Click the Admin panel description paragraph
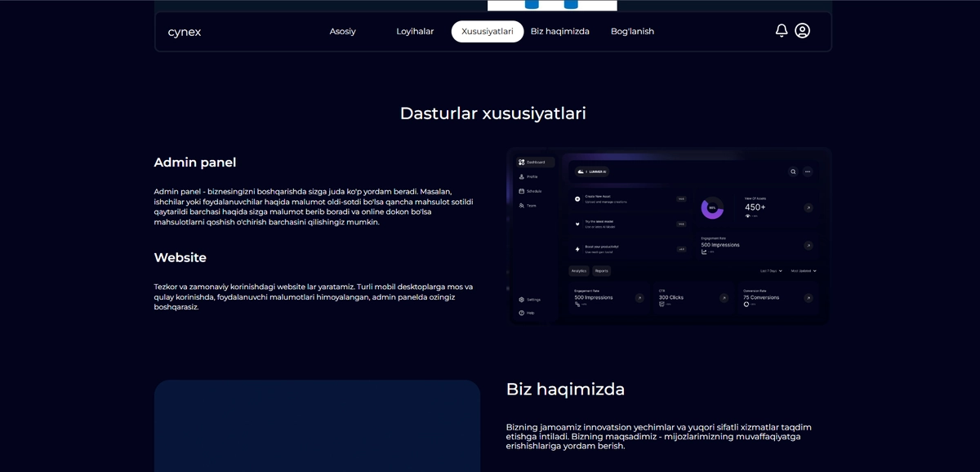The image size is (980, 472). [314, 207]
